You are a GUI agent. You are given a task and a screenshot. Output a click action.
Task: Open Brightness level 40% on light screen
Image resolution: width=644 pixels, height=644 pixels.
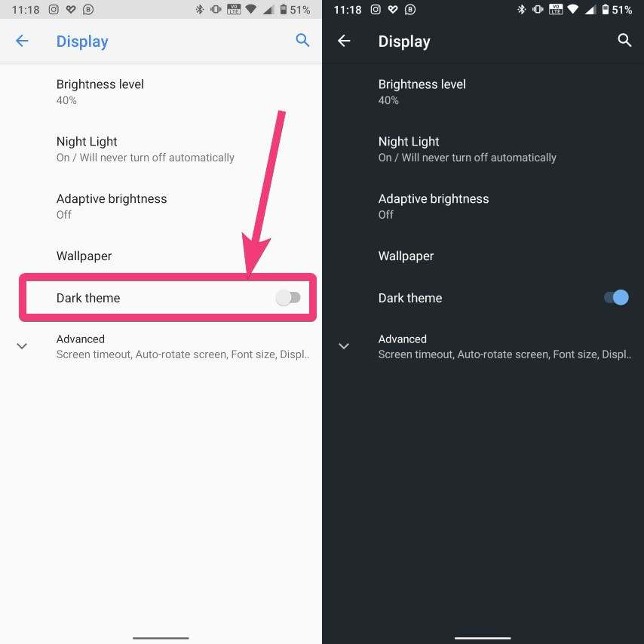(x=161, y=92)
